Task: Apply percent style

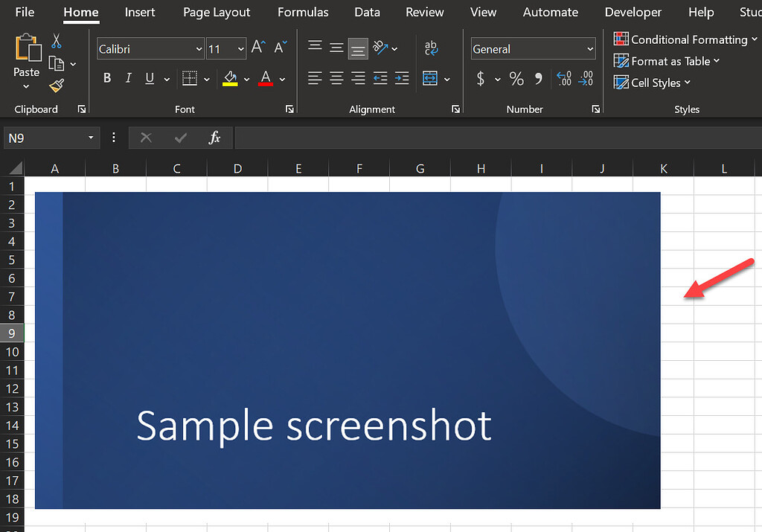Action: (x=516, y=78)
